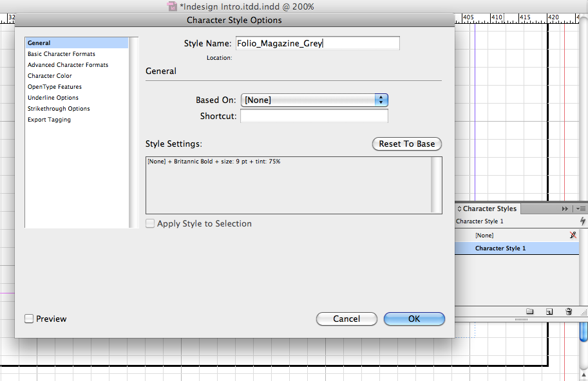The image size is (588, 381).
Task: Open the Based On dropdown
Action: 314,100
